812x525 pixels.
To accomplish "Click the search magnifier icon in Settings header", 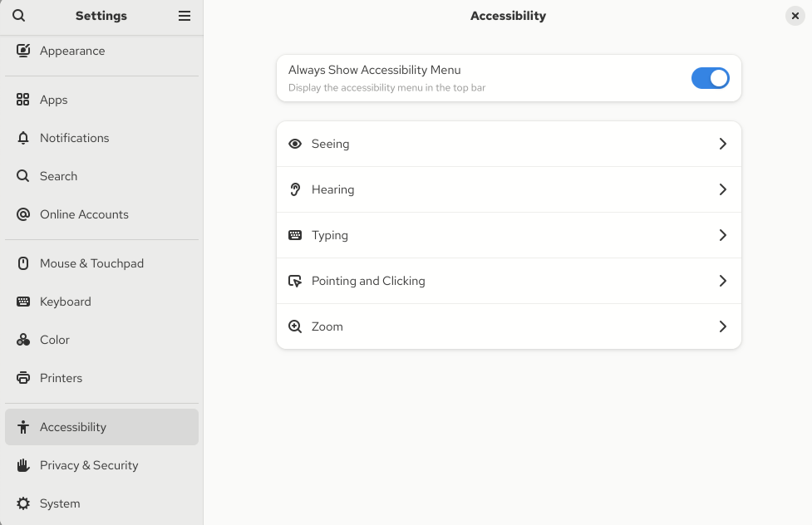I will click(18, 16).
